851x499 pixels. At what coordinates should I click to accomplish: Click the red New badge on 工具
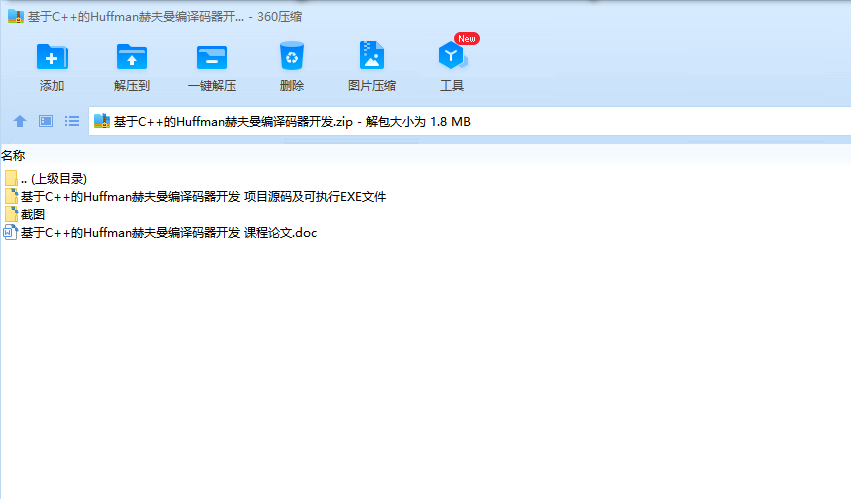click(x=467, y=39)
